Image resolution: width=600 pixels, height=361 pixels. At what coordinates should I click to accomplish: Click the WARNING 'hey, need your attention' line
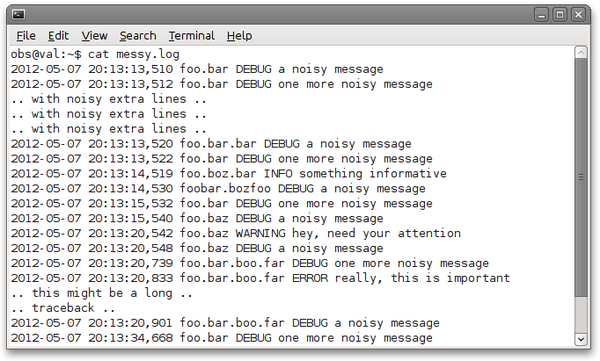tap(236, 234)
